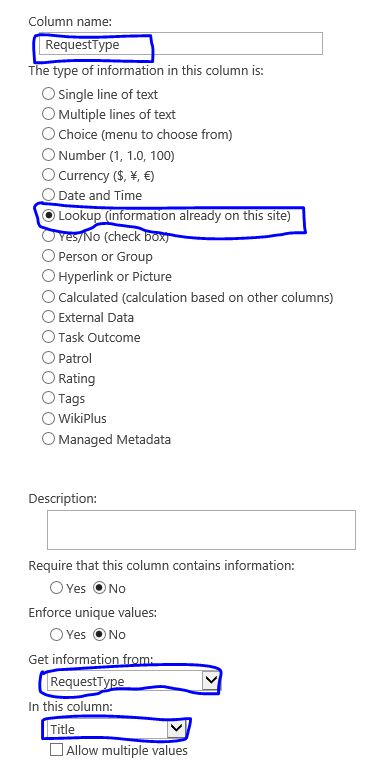389x766 pixels.
Task: Select Currency column type
Action: coord(48,175)
